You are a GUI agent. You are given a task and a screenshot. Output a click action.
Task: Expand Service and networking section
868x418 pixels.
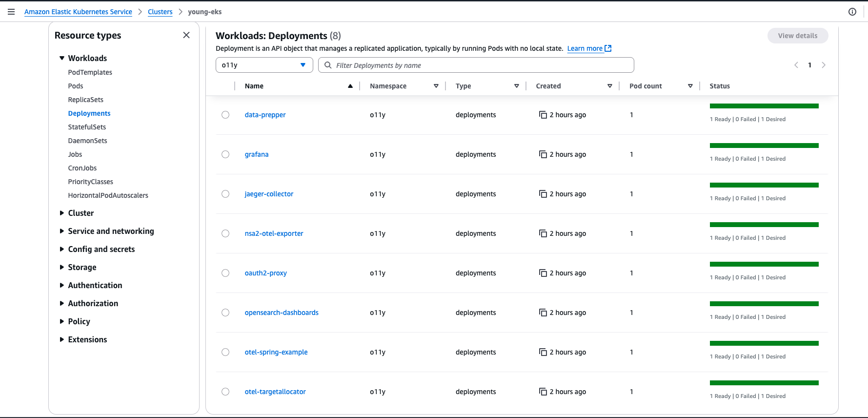(62, 231)
